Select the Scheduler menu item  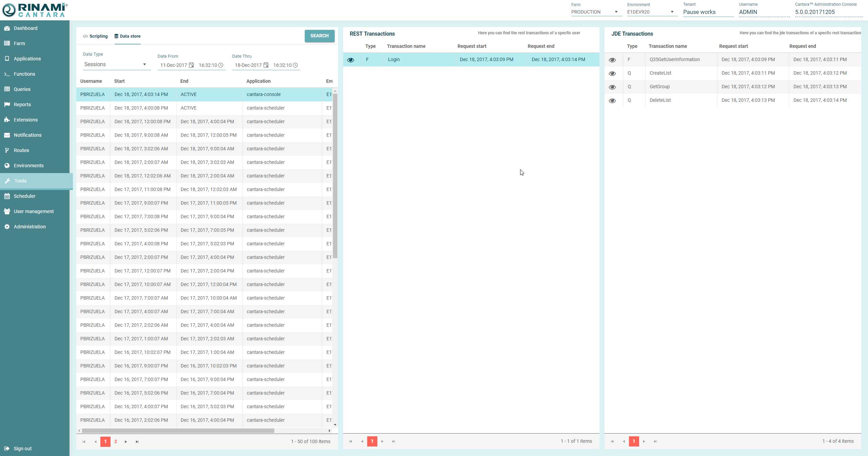(x=24, y=196)
